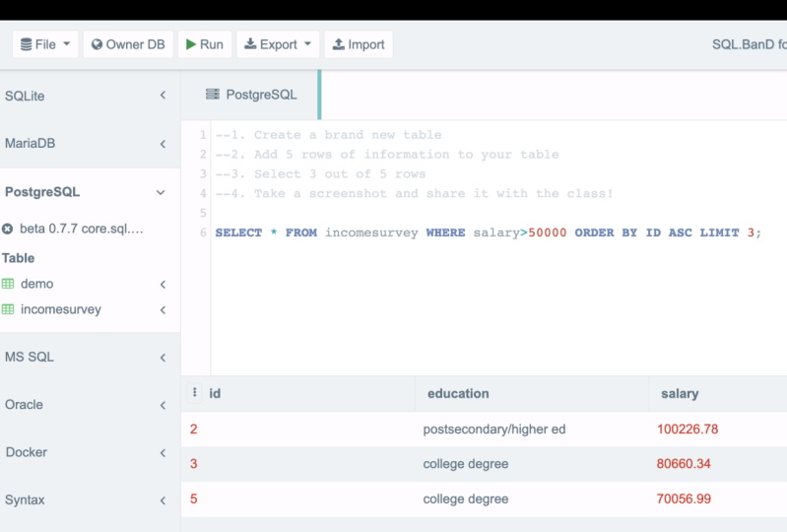Click the database icon in PostgreSQL tab

click(x=212, y=95)
